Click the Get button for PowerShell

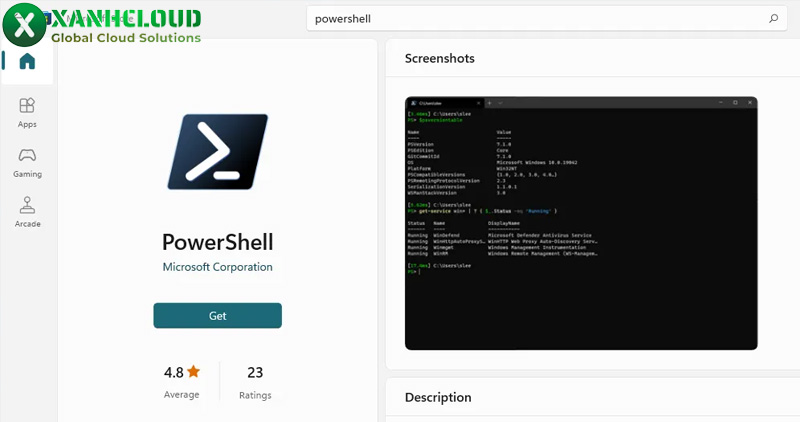217,315
